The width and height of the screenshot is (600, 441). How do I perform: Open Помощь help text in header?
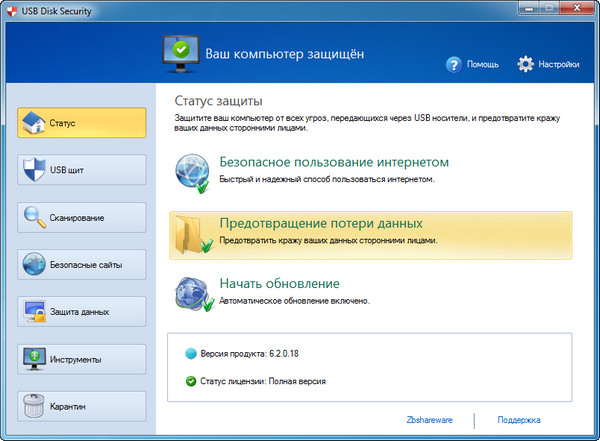click(482, 64)
